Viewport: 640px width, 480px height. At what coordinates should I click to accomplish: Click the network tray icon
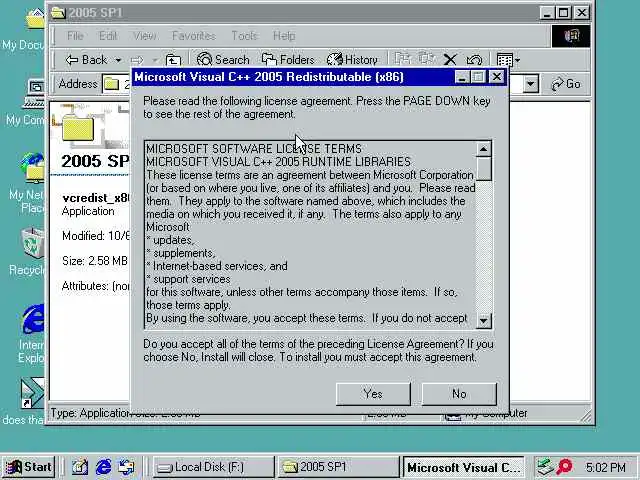click(544, 467)
